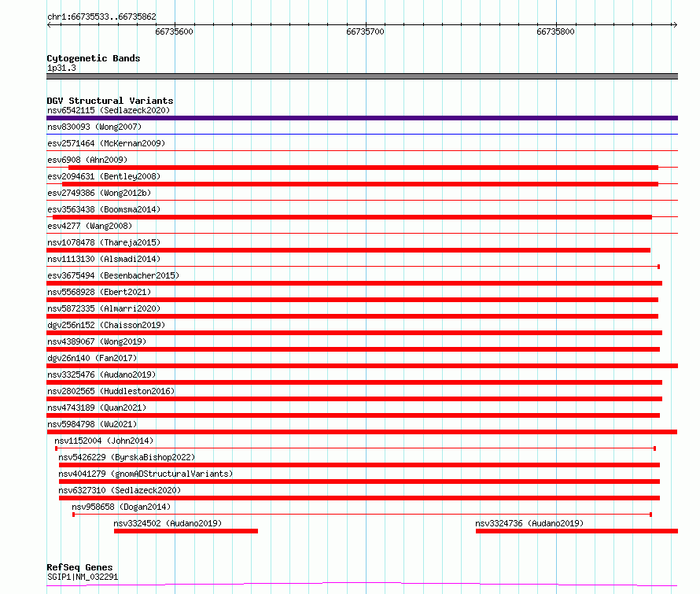Click the 66735700 ruler position label
Screen dimensions: 700x594
pos(365,31)
